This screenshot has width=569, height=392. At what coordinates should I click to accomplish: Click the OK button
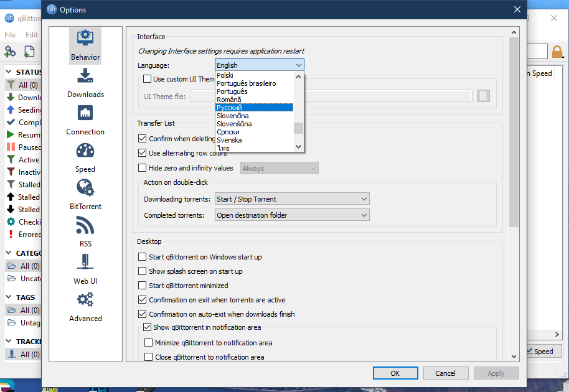click(395, 373)
